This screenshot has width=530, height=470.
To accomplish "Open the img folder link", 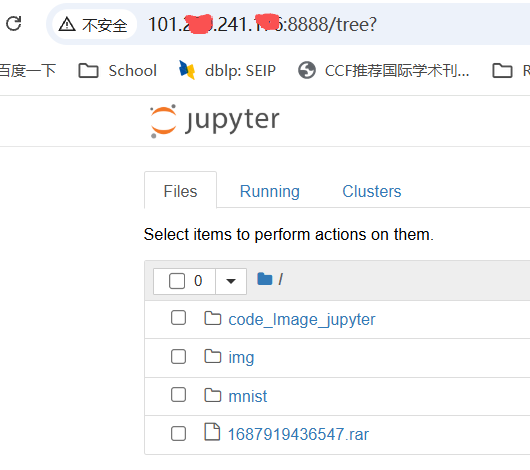I will pyautogui.click(x=241, y=358).
